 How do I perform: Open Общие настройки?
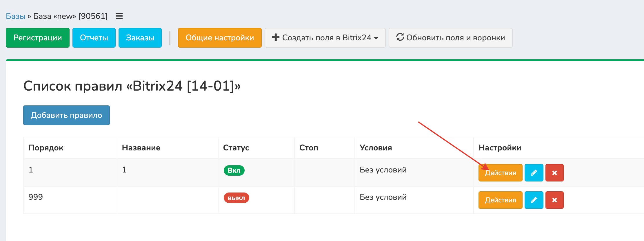(x=220, y=38)
